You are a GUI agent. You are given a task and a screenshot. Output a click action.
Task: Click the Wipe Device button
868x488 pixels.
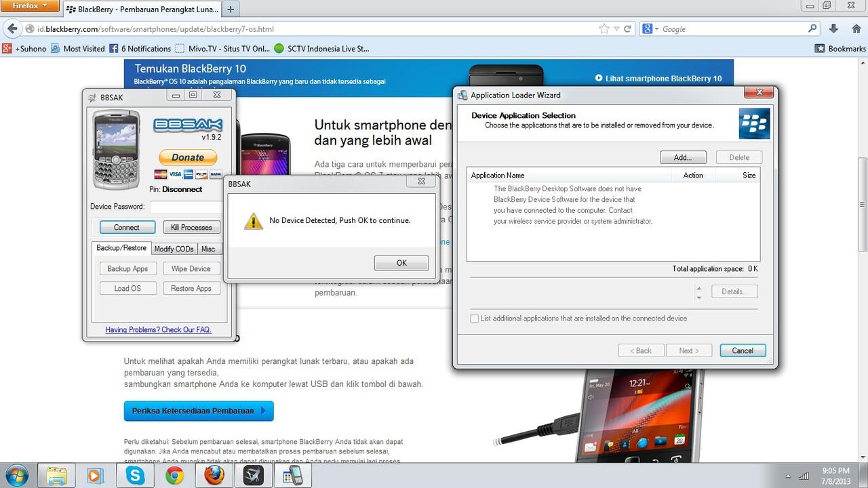191,269
